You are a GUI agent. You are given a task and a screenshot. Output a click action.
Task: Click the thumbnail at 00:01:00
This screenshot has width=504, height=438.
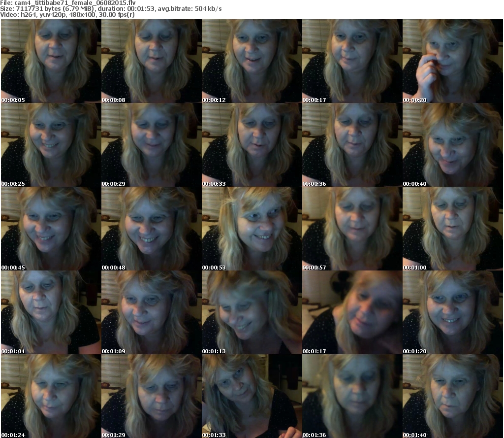453,229
